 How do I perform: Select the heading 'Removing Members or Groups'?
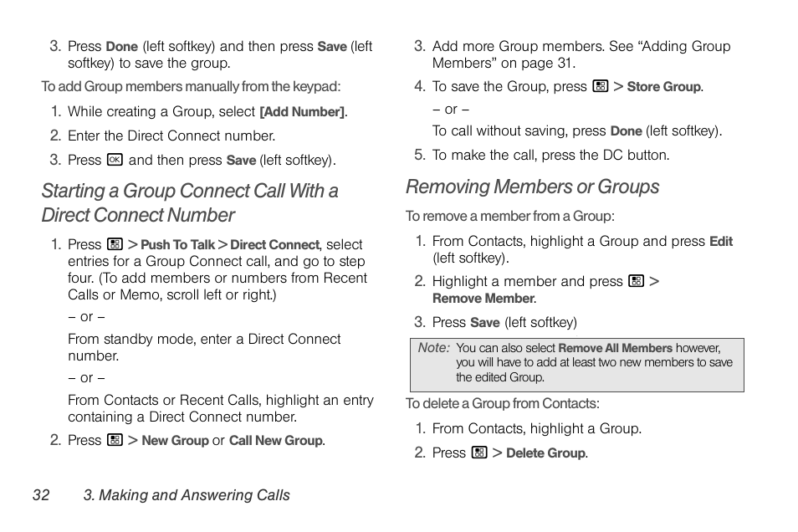tap(532, 187)
